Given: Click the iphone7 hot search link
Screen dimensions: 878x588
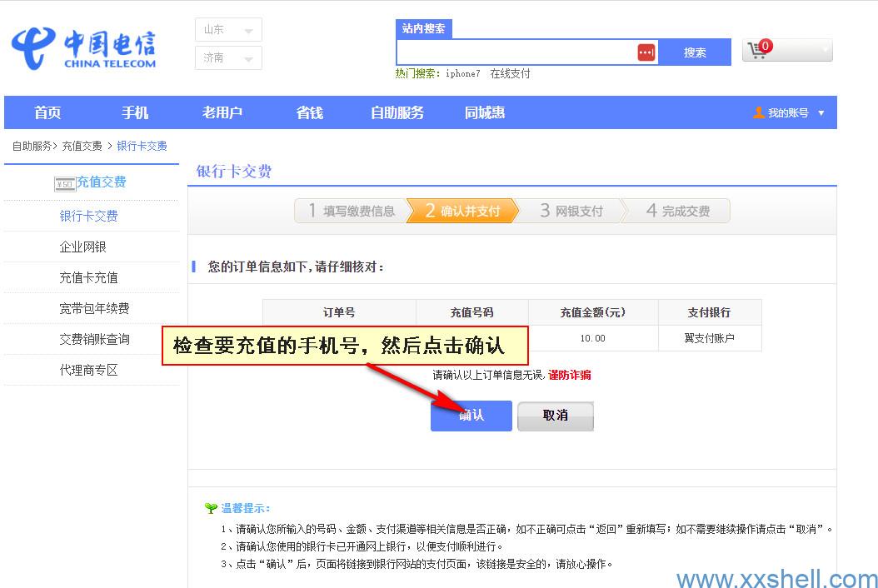Looking at the screenshot, I should pyautogui.click(x=462, y=74).
